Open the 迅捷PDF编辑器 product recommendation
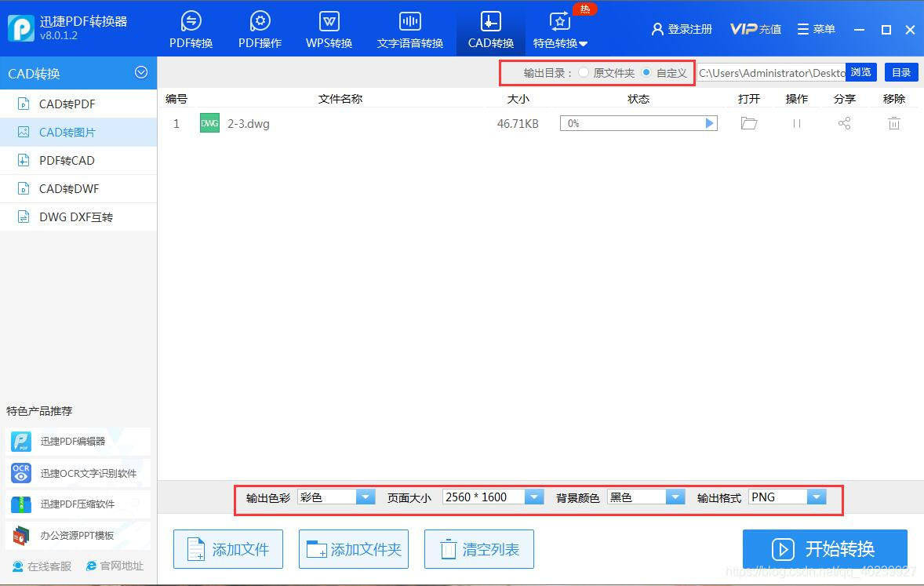The height and width of the screenshot is (586, 924). click(78, 441)
